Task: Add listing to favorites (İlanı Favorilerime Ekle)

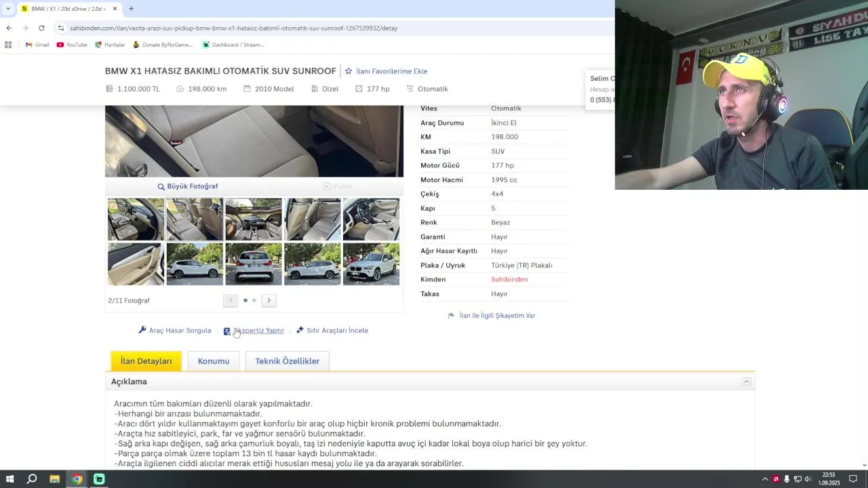Action: [391, 71]
